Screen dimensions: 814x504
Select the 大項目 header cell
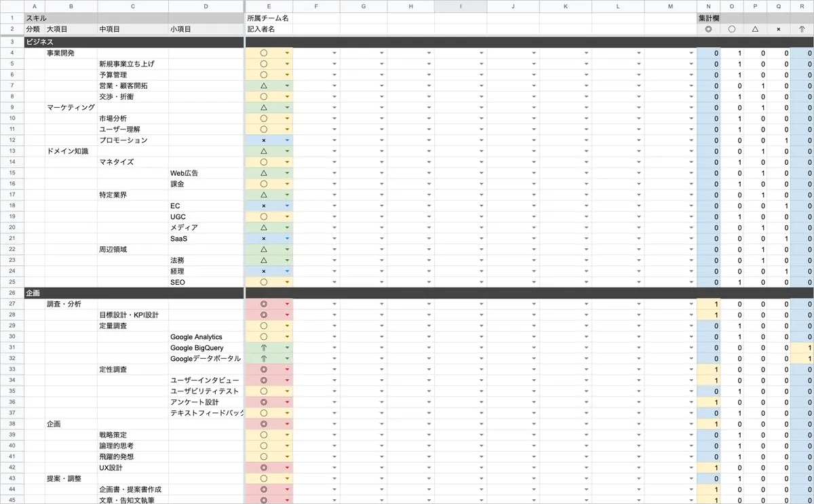coord(71,29)
